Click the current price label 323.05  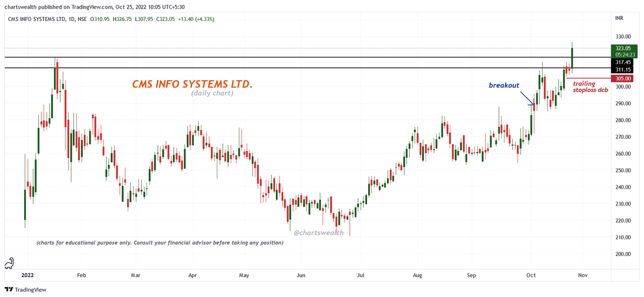point(623,48)
